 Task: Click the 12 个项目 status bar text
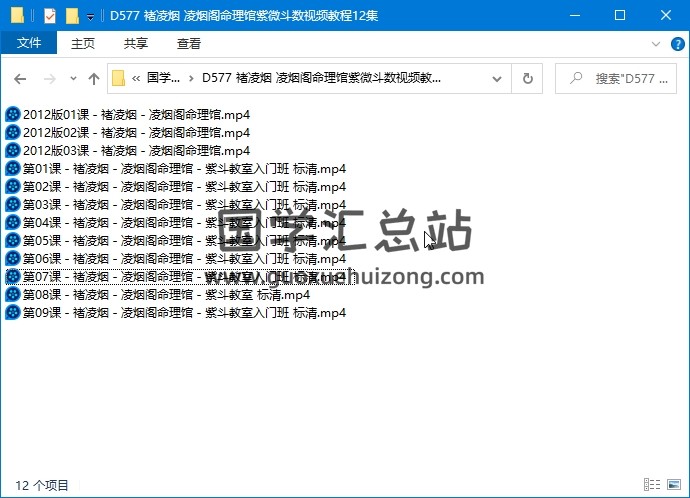coord(42,485)
